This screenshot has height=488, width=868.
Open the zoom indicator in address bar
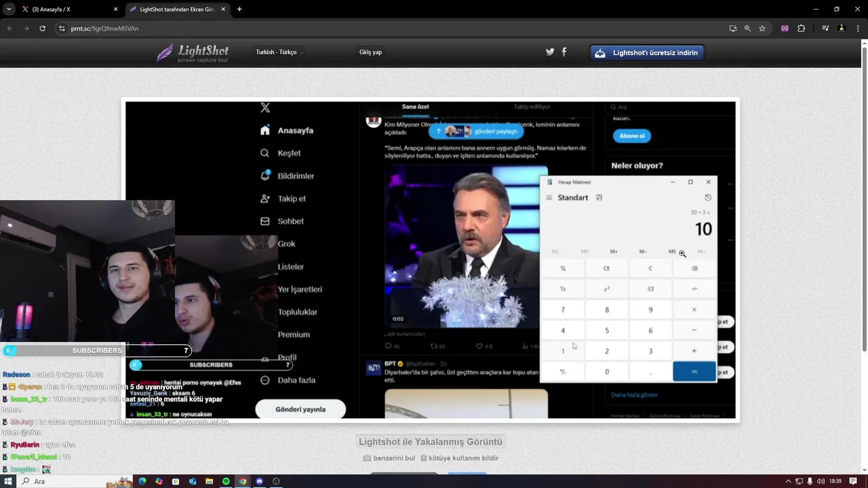click(x=747, y=28)
